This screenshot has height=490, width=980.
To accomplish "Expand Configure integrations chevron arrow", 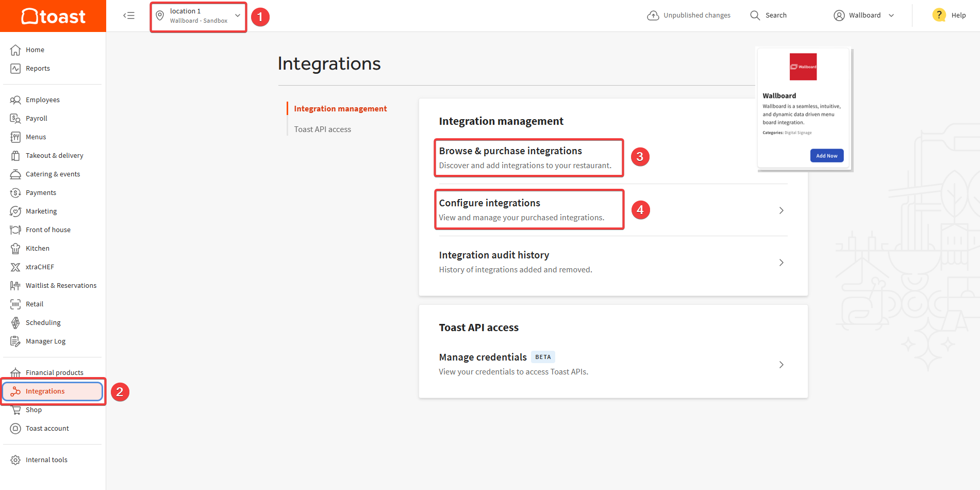I will (782, 210).
